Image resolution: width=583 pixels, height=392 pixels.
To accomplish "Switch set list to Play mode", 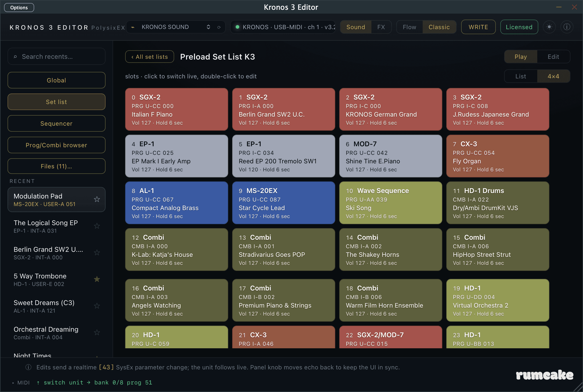I will point(521,57).
